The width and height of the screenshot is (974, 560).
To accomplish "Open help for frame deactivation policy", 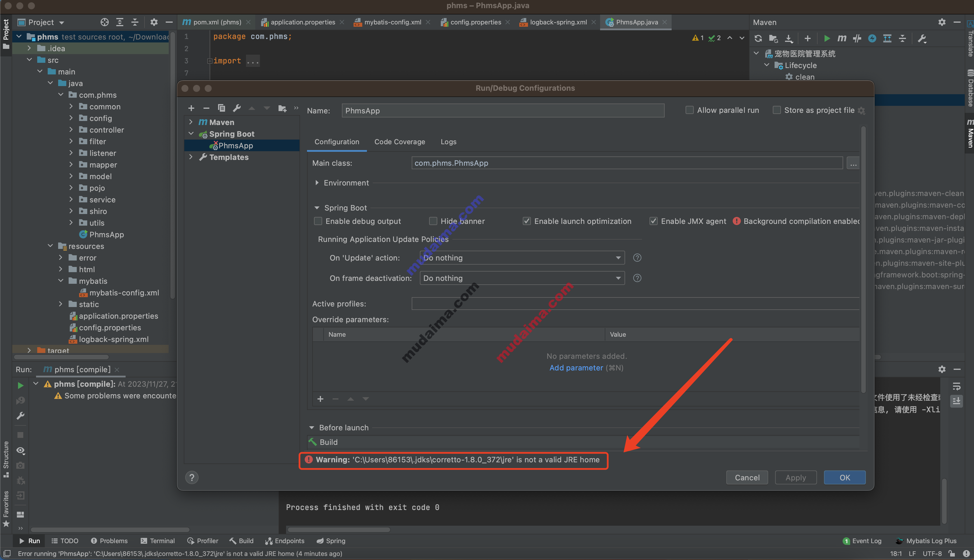I will point(637,278).
